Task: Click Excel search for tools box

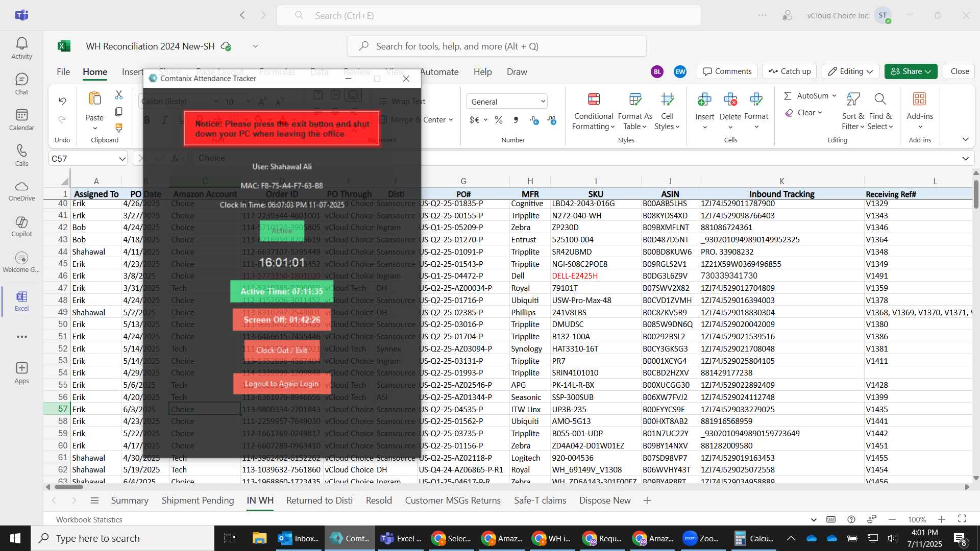Action: coord(497,46)
